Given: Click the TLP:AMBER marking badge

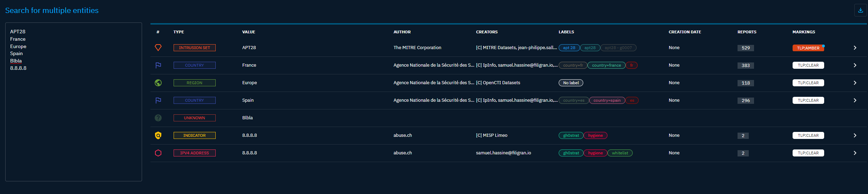Looking at the screenshot, I should tap(808, 48).
